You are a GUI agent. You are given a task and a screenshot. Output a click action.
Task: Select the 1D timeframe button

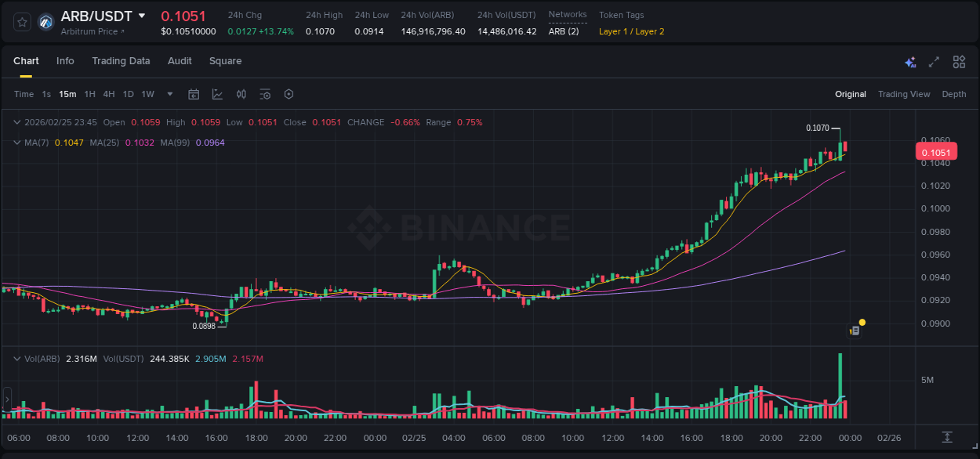(128, 94)
